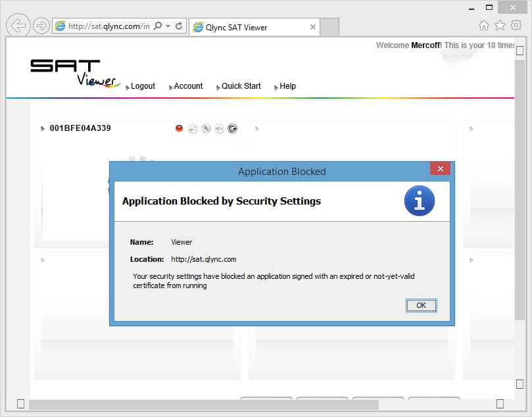Expand the empty top-middle camera panel arrow

point(257,129)
